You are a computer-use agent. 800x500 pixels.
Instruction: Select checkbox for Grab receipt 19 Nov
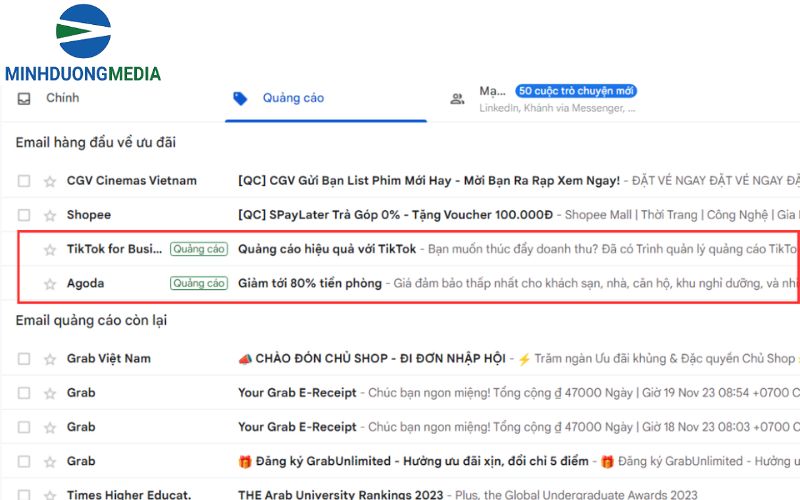click(24, 393)
